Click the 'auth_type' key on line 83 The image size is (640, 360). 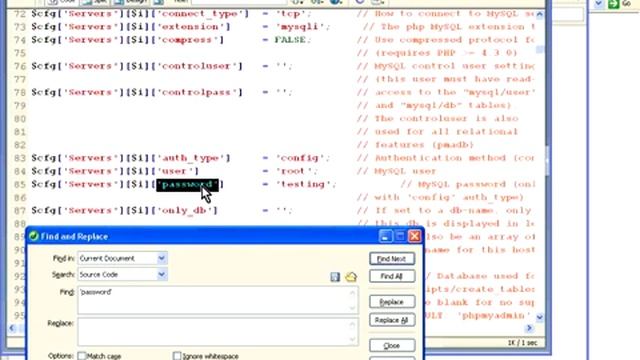[193, 158]
